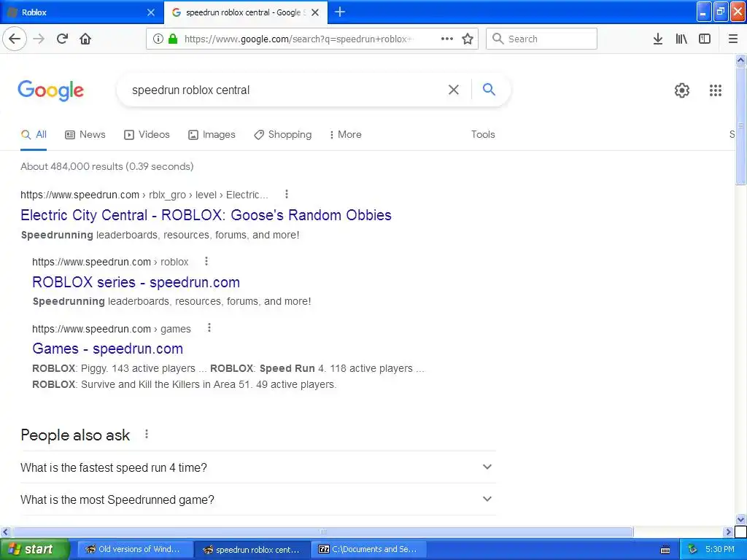Click the Firefox Search box

[x=541, y=39]
